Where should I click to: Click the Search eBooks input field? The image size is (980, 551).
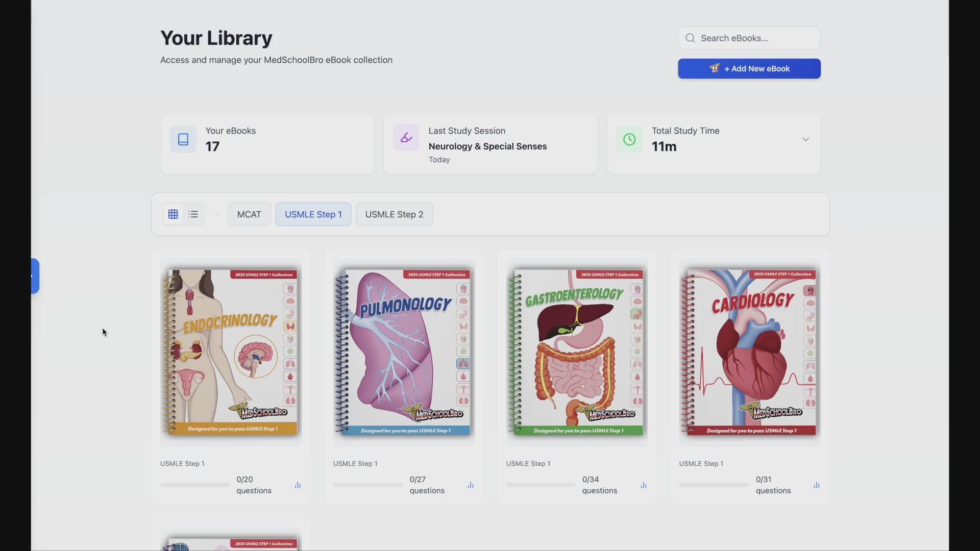click(x=755, y=38)
